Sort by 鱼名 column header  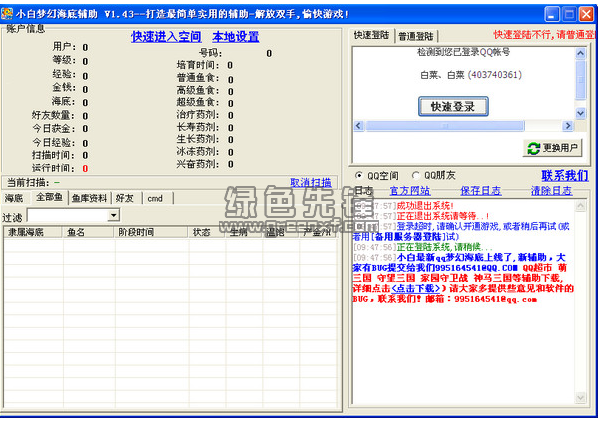point(88,232)
